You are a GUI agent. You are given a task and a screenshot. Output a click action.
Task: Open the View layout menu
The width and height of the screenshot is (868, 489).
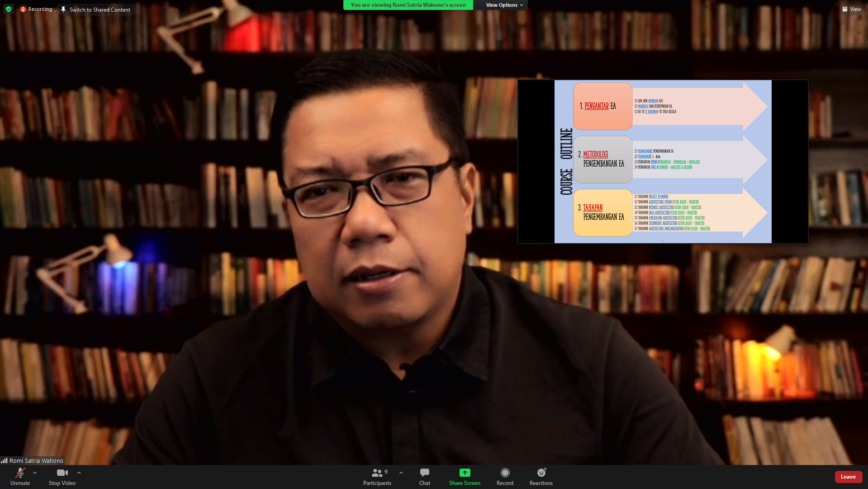(851, 9)
